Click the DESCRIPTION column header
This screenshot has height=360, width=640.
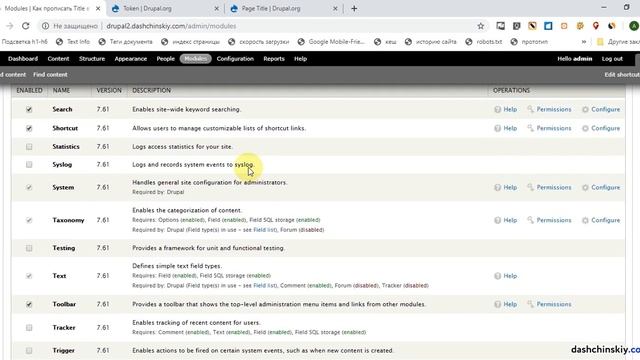151,90
